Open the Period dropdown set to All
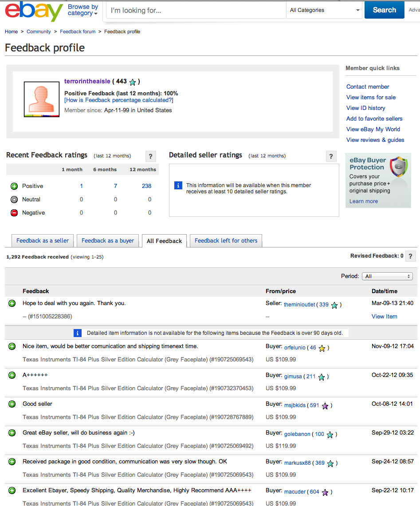Screen dimensions: 420x506 387,276
